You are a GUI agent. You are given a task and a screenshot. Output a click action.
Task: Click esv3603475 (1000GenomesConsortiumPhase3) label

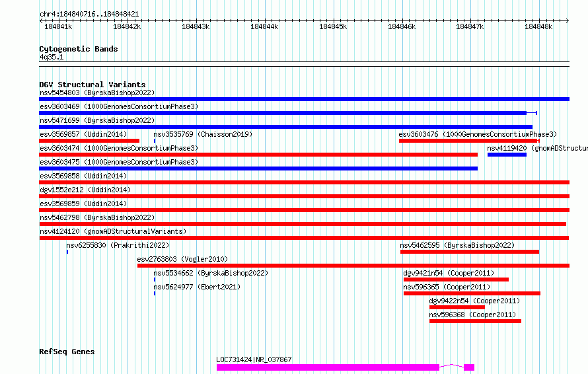pos(119,162)
